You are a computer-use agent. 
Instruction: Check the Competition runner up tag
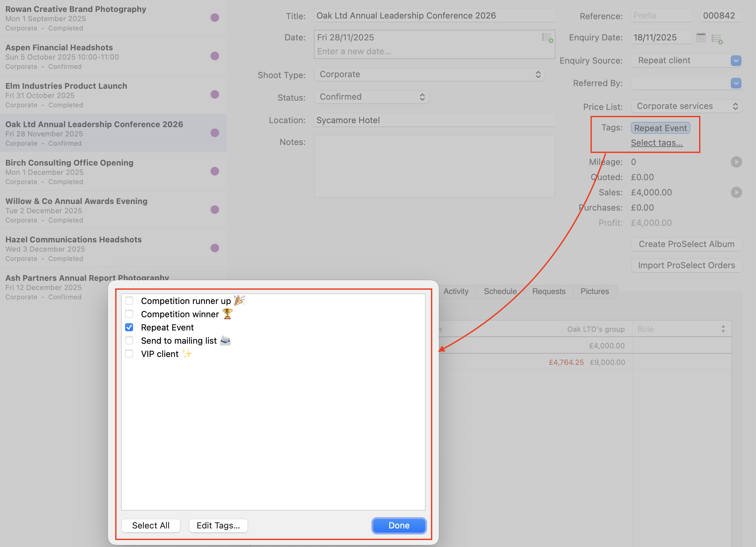tap(129, 301)
